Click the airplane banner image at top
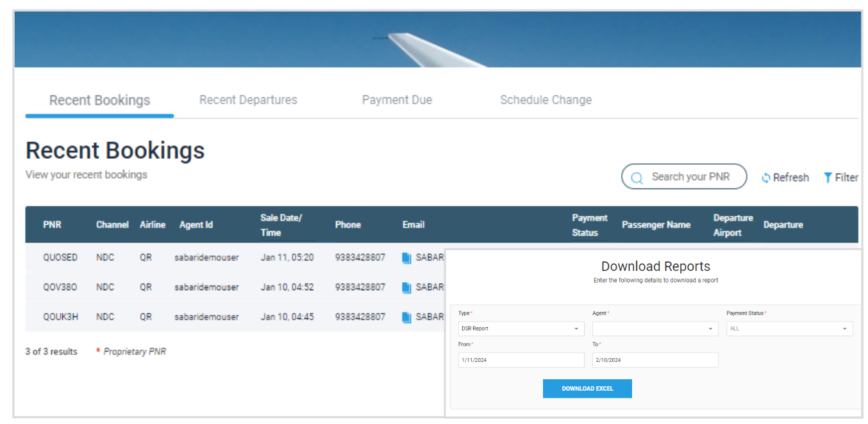 click(x=434, y=38)
